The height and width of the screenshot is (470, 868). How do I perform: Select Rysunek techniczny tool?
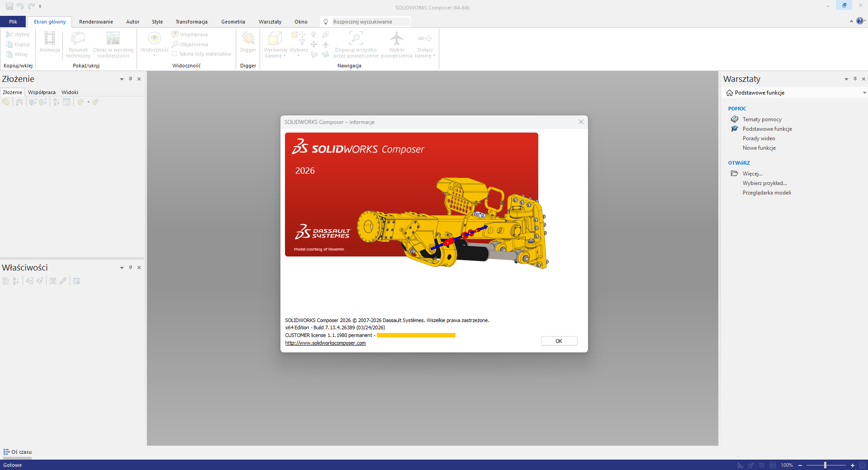[x=78, y=45]
